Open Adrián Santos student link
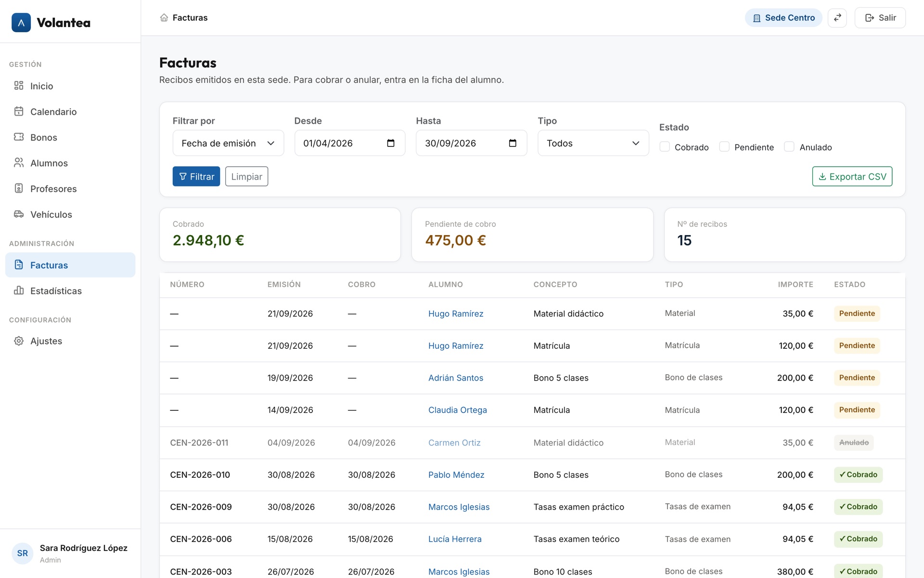This screenshot has height=578, width=924. tap(456, 378)
